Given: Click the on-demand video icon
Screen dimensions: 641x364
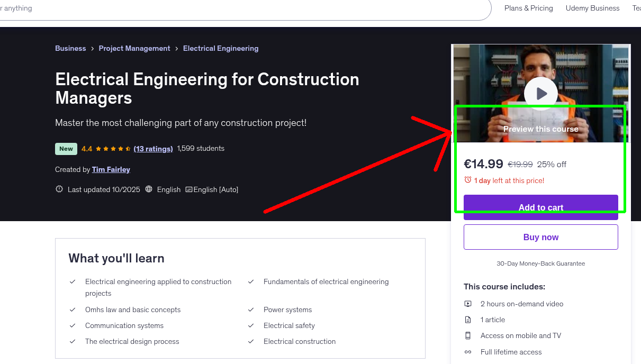Looking at the screenshot, I should [468, 304].
